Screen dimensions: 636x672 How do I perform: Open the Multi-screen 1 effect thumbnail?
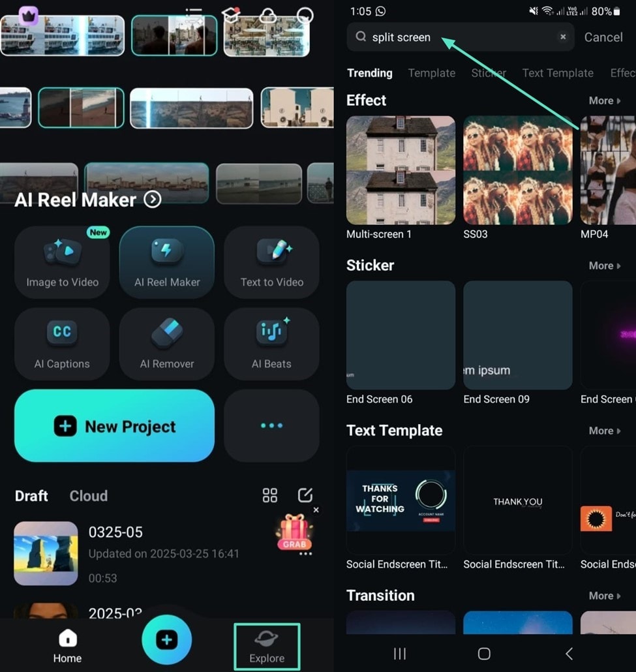pyautogui.click(x=401, y=170)
